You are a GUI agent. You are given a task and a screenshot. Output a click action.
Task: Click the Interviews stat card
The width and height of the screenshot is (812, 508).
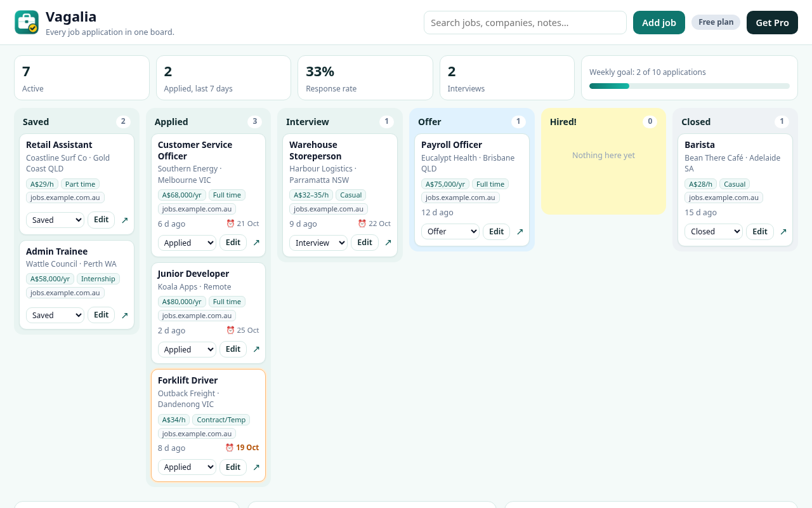coord(507,78)
